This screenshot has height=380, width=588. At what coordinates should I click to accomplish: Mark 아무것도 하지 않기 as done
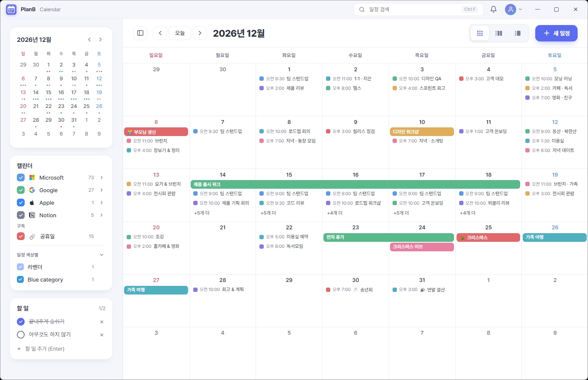21,335
